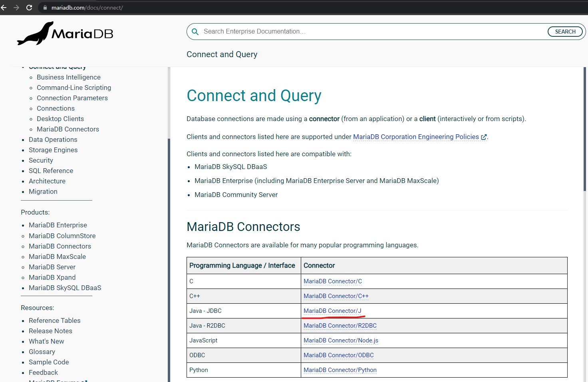Open Release Notes resource
588x382 pixels.
[x=50, y=331]
